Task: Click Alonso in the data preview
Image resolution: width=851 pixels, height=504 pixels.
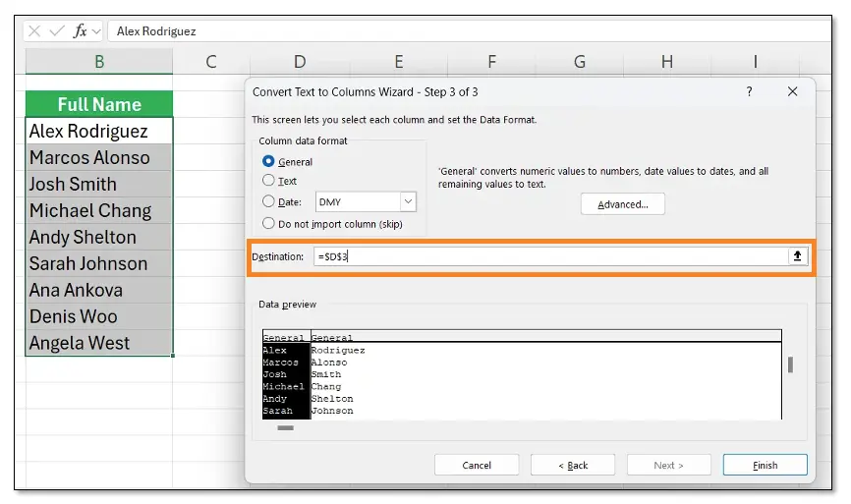Action: [x=329, y=363]
